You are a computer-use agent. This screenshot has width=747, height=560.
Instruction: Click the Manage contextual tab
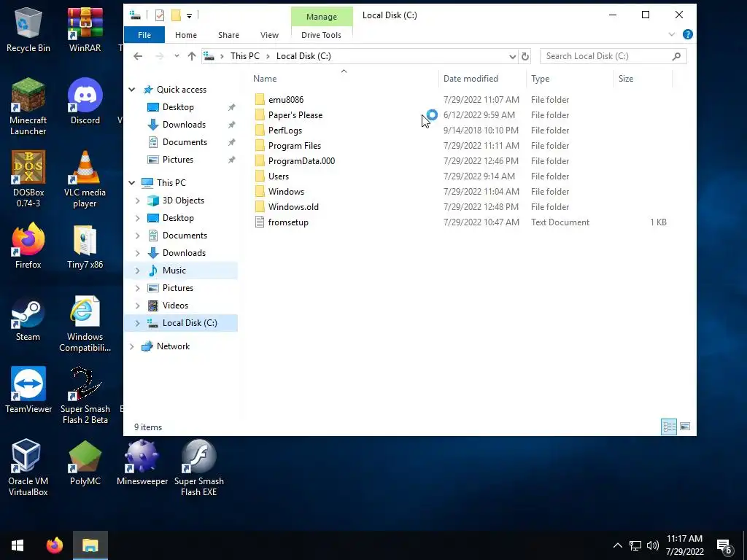(x=322, y=17)
